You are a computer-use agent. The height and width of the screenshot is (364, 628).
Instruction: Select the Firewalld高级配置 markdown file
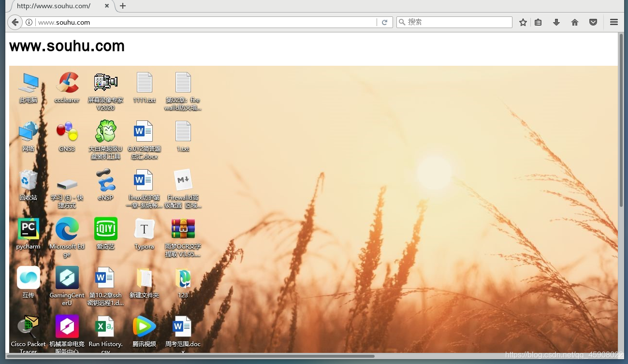tap(183, 189)
